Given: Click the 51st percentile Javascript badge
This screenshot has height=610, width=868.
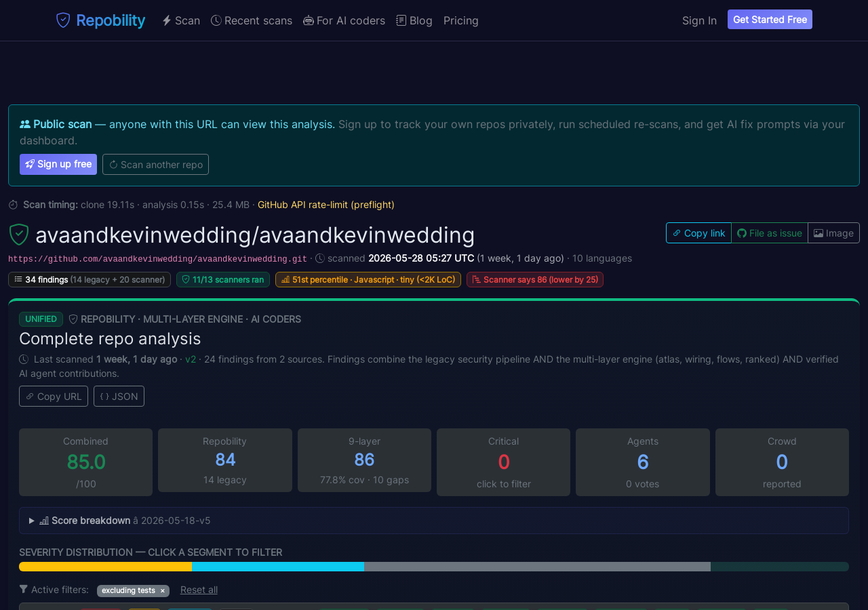Looking at the screenshot, I should pos(368,279).
